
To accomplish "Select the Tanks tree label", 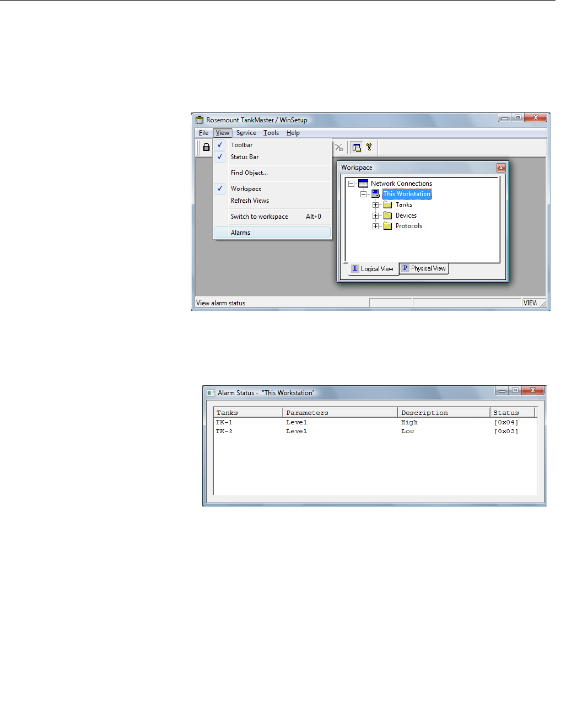I will [x=403, y=204].
